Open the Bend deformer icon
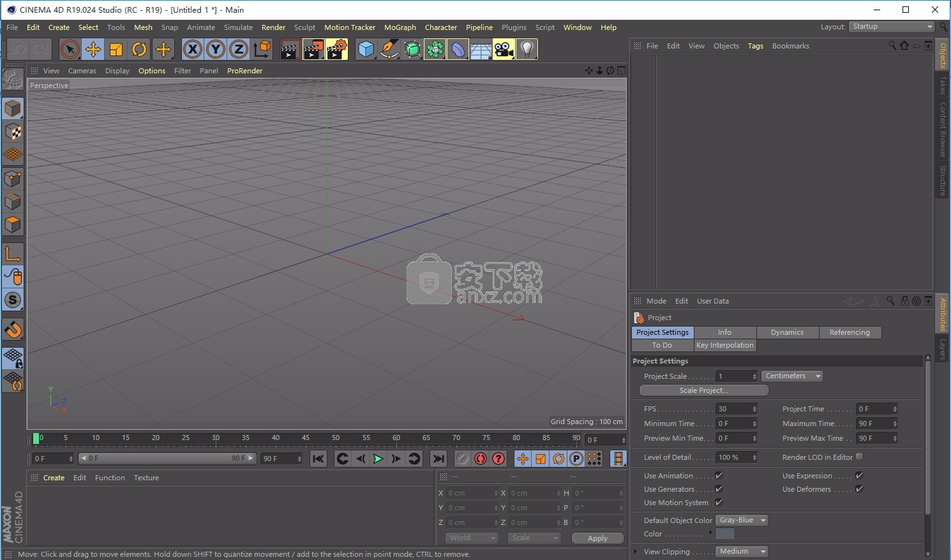The image size is (951, 560). (x=458, y=49)
